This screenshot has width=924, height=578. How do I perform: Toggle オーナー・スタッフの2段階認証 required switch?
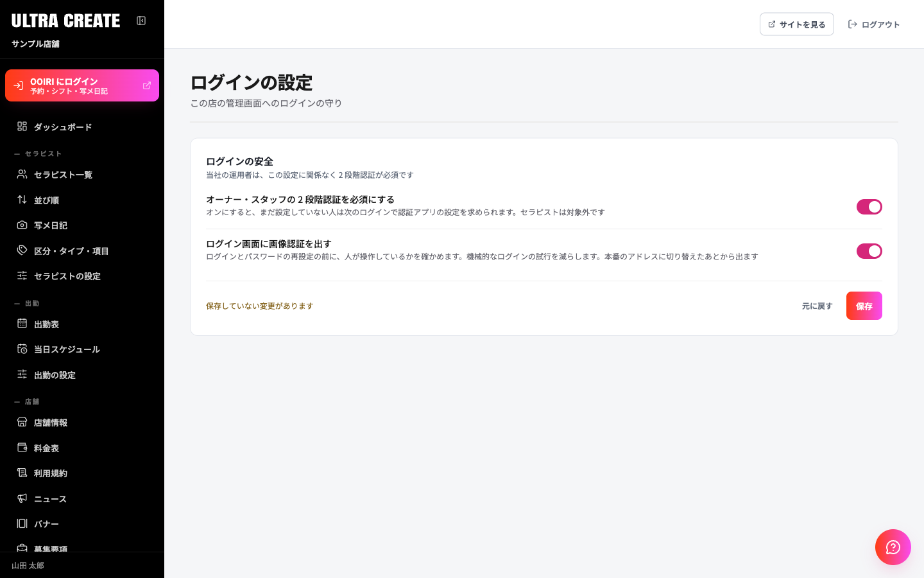[869, 207]
